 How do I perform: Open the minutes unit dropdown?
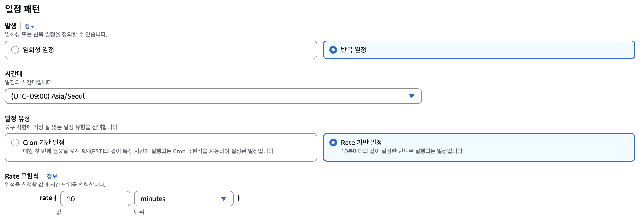click(x=184, y=198)
